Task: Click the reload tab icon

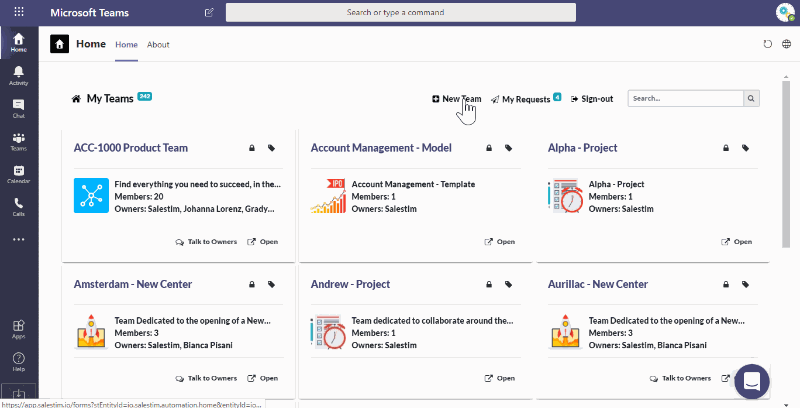Action: tap(767, 44)
